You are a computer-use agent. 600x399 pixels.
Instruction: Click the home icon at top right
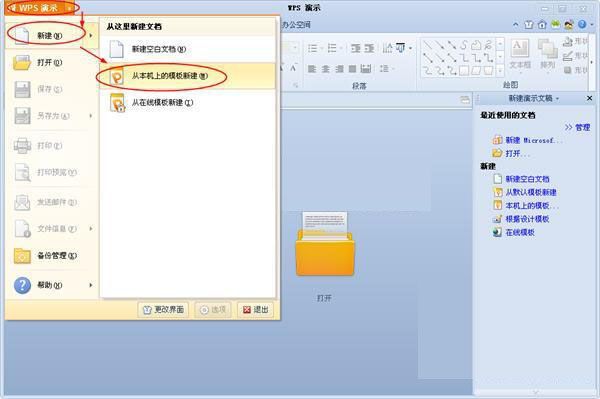pyautogui.click(x=542, y=25)
